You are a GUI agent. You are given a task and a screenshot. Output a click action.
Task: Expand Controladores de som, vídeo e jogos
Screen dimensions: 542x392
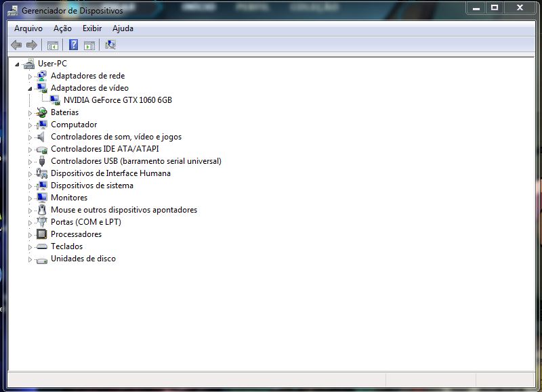coord(30,137)
